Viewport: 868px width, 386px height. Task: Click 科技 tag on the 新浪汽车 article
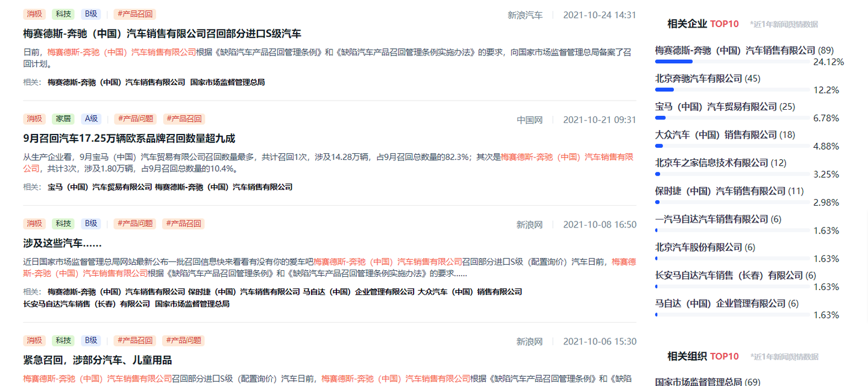(x=63, y=14)
